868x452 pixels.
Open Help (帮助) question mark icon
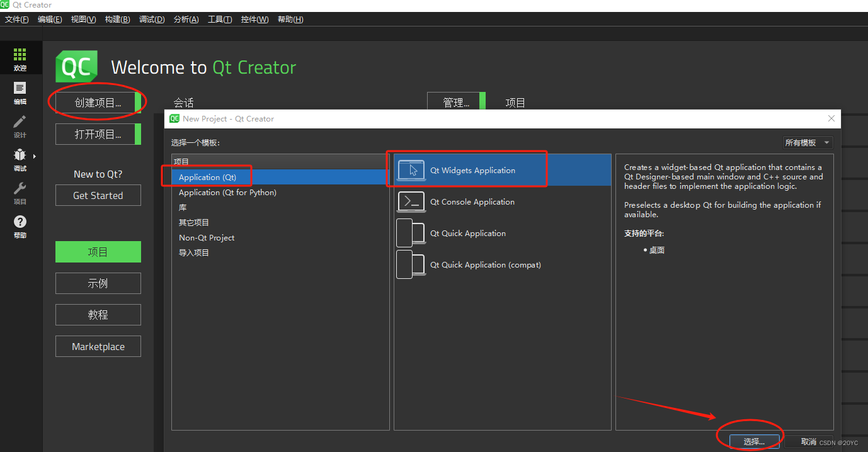[20, 222]
